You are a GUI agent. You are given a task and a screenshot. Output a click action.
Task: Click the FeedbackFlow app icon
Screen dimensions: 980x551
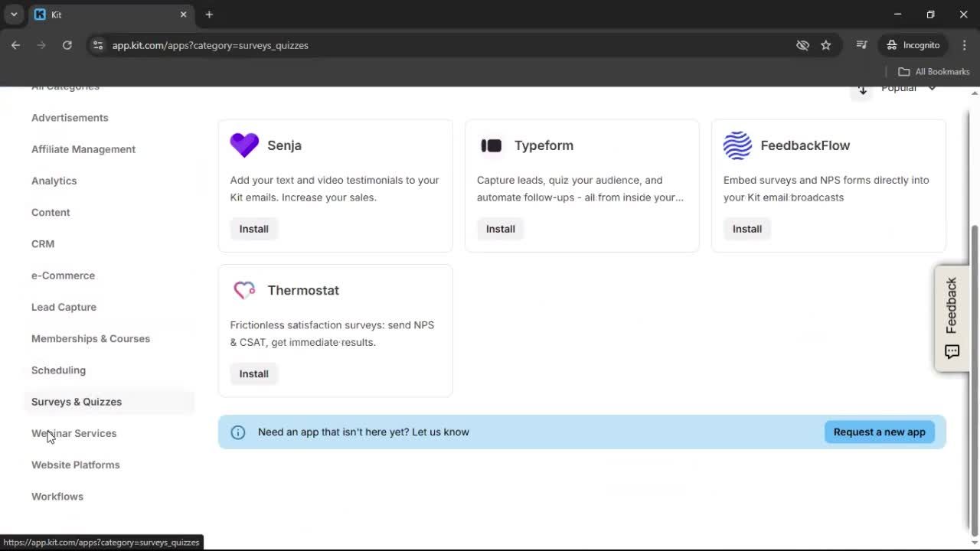coord(737,145)
